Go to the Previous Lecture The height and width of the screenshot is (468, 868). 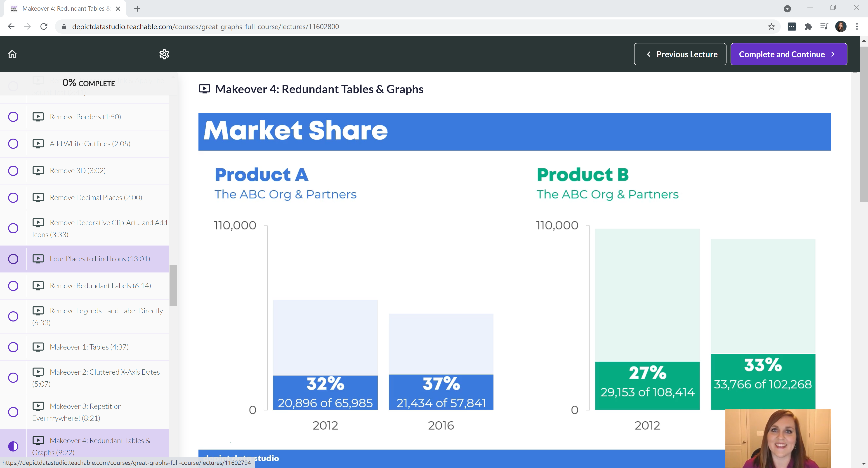[x=680, y=54]
